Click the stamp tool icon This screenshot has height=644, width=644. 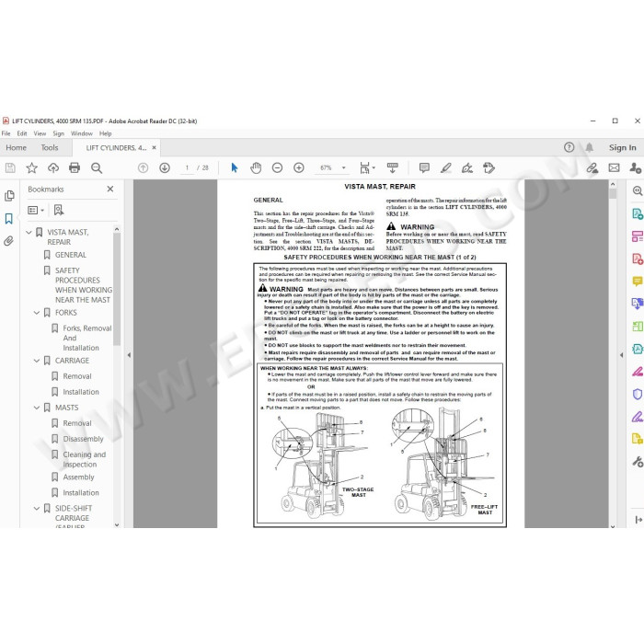tap(489, 167)
